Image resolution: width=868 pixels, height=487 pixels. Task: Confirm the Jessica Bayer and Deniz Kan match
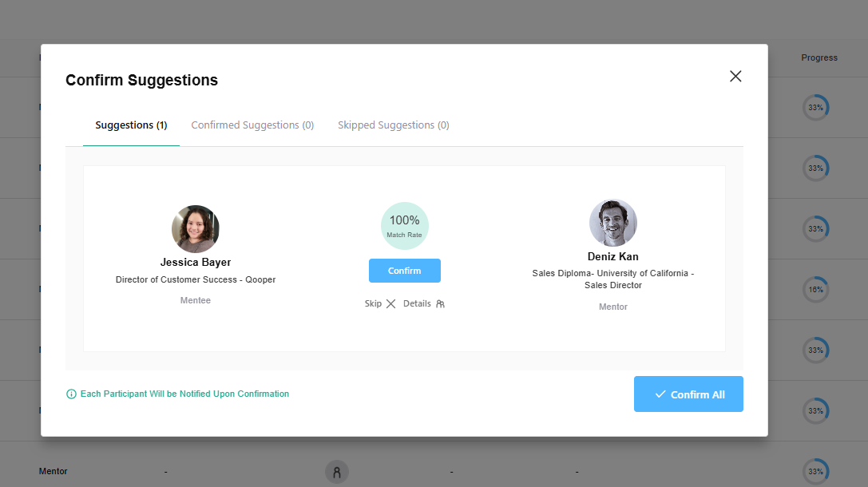pyautogui.click(x=404, y=271)
